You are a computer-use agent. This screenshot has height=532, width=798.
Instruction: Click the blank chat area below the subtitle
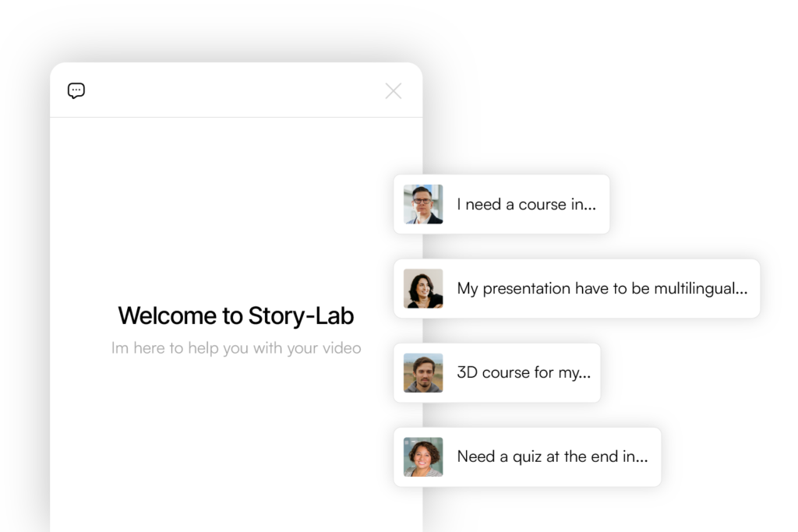click(x=235, y=444)
